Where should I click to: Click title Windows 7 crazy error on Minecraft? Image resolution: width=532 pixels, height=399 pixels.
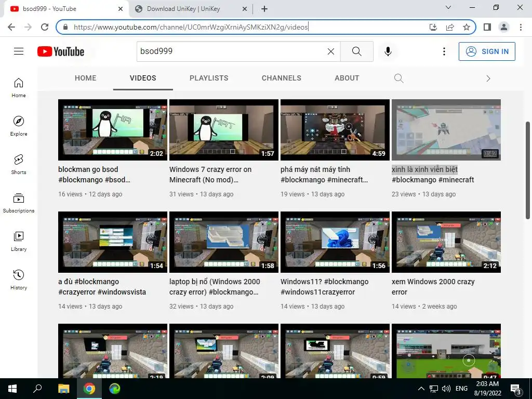click(210, 175)
